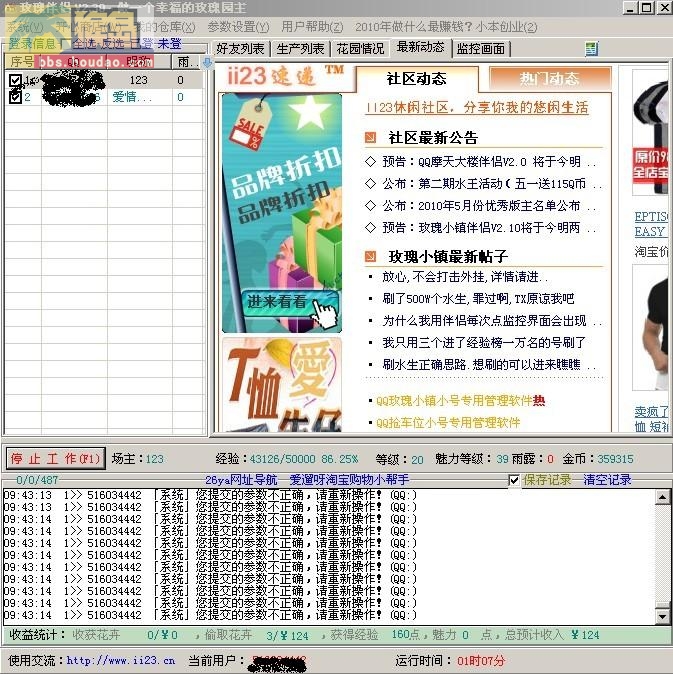Screen dimensions: 673x674
Task: Select the 123 nickname cell in row 1
Action: pyautogui.click(x=138, y=80)
